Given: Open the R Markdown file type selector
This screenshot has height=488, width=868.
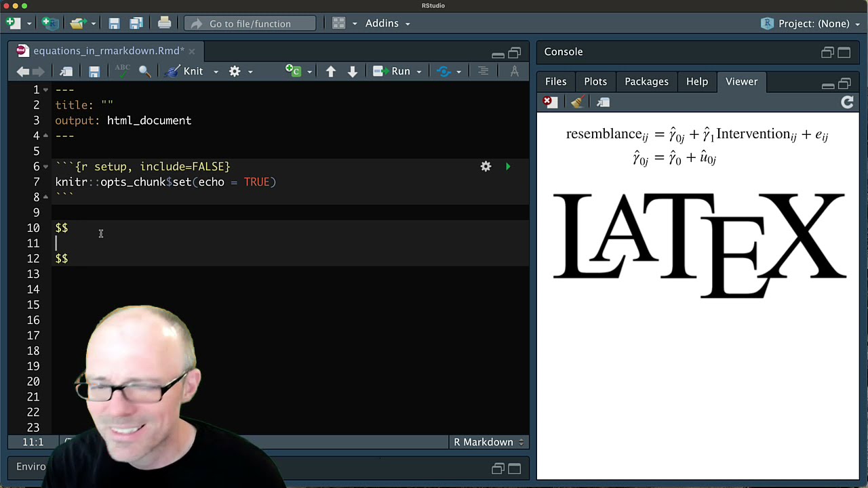Looking at the screenshot, I should pyautogui.click(x=488, y=442).
